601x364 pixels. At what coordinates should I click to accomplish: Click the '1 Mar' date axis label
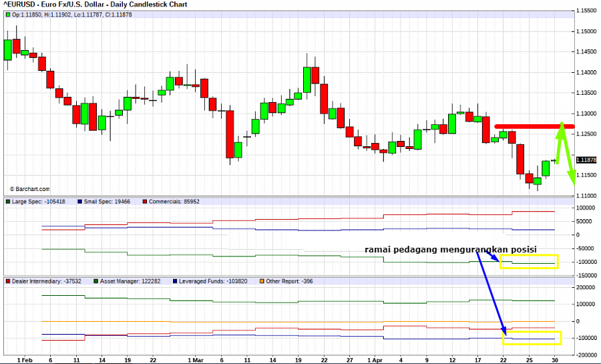195,359
